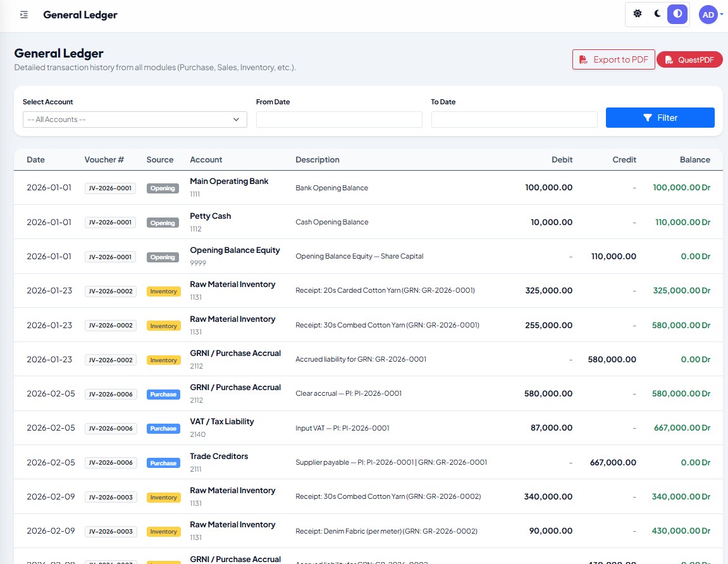Click JV-2026-0002 voucher on Accrued liability GR-2026-0001 row

111,360
